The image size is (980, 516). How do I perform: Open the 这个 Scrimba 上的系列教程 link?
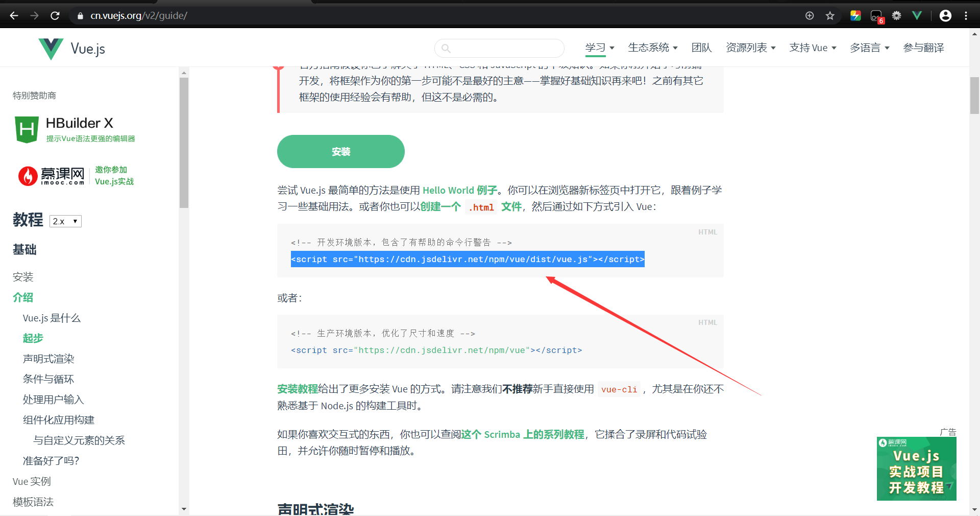[523, 435]
